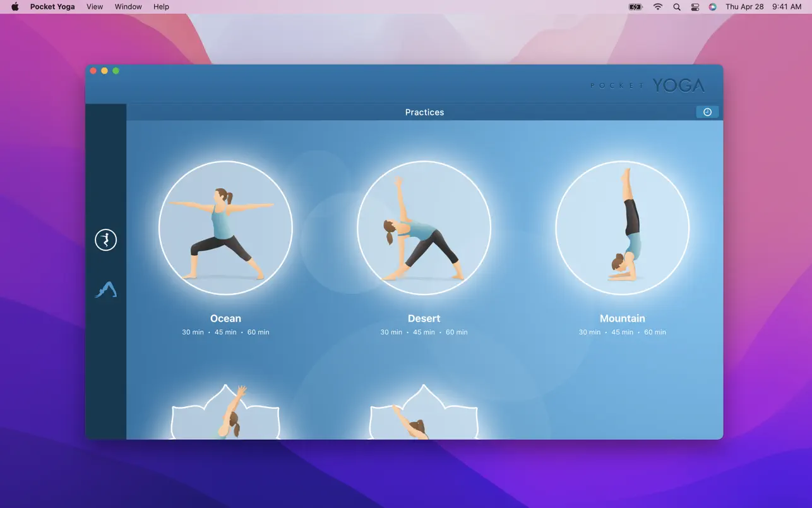Open the Poses sidebar icon

tap(105, 290)
